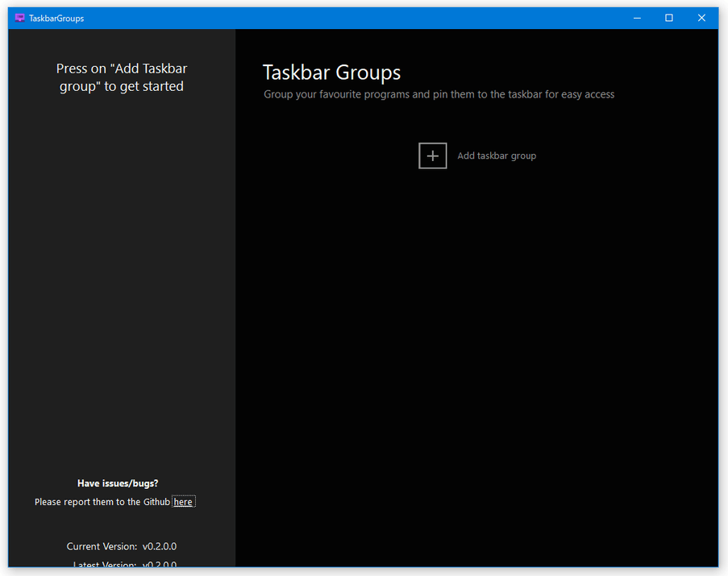Click the TaskbarGroups app icon in title bar
728x576 pixels.
19,18
